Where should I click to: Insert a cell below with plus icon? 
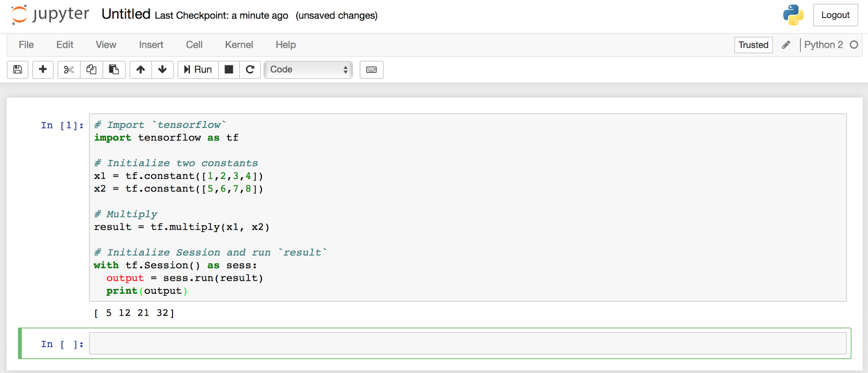(43, 69)
